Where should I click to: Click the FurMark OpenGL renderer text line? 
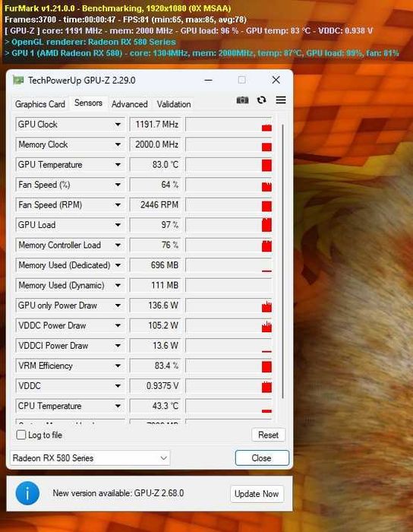point(90,42)
